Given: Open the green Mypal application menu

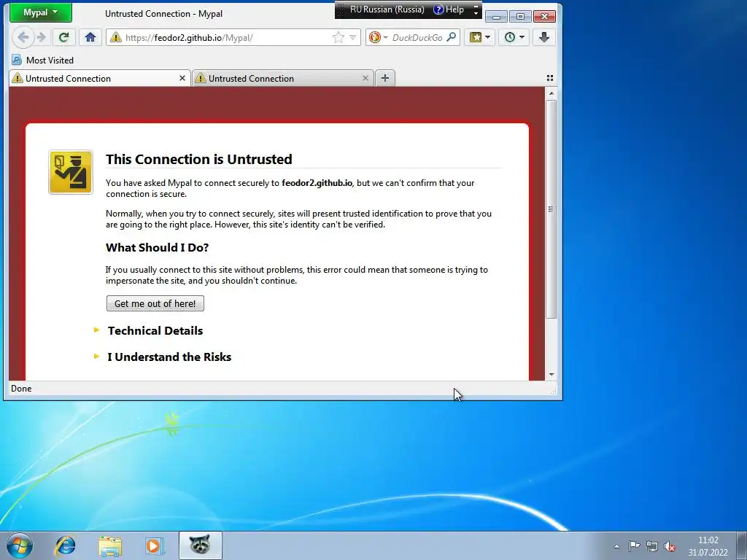Looking at the screenshot, I should click(41, 12).
